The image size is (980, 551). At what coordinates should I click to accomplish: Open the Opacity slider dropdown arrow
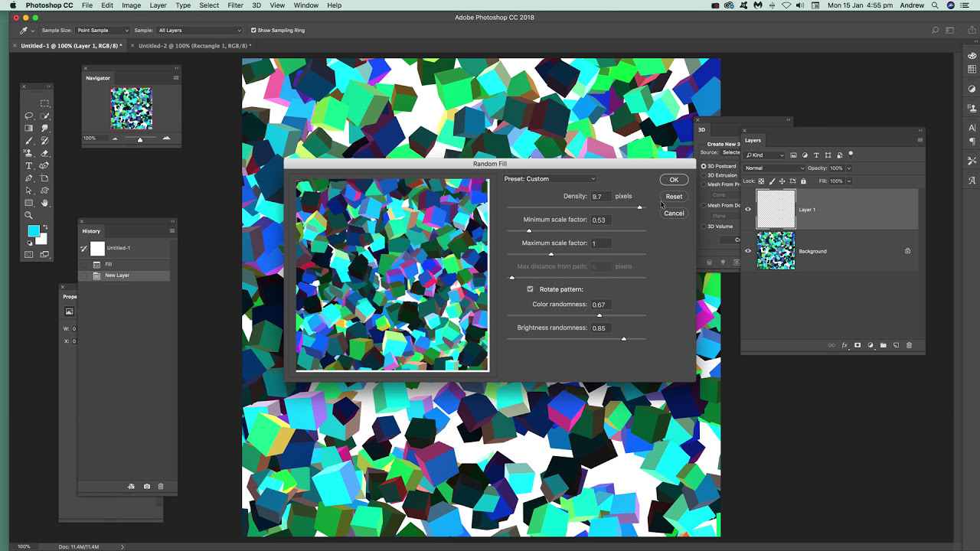click(849, 168)
